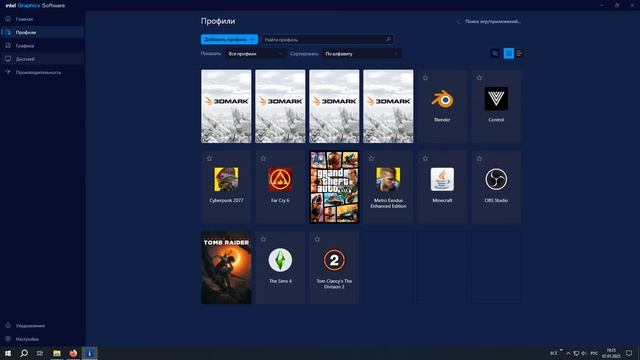Open the По алфавиту sort dropdown
Viewport: 640px width, 360px height.
[362, 53]
